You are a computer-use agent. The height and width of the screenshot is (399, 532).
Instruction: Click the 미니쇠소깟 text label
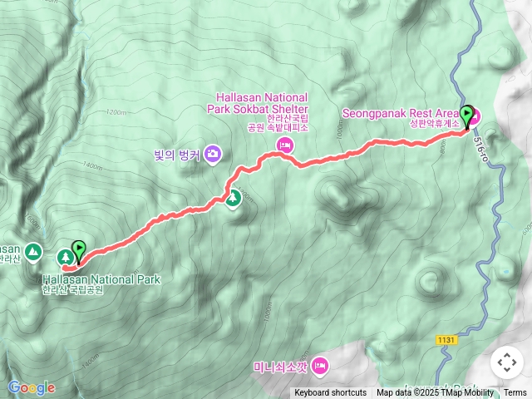[281, 367]
